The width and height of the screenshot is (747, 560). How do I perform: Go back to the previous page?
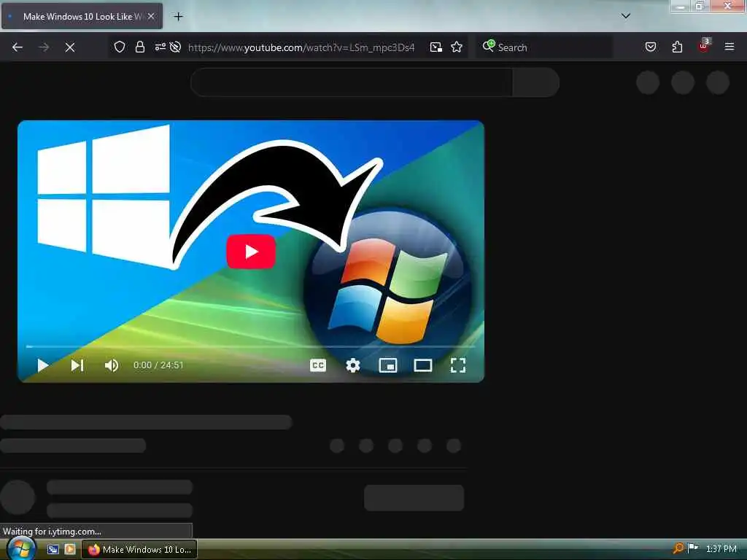[x=18, y=47]
